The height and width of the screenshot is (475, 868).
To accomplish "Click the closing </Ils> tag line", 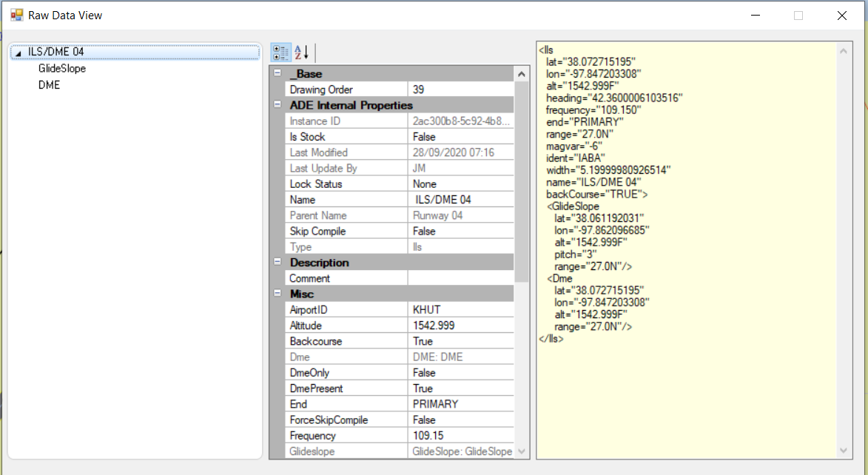I will coord(551,339).
